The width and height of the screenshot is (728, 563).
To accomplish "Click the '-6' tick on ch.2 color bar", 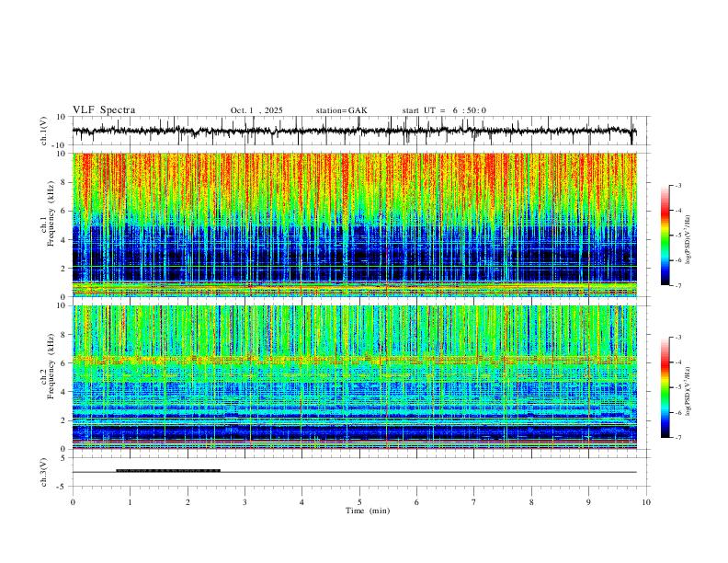I will pyautogui.click(x=678, y=412).
